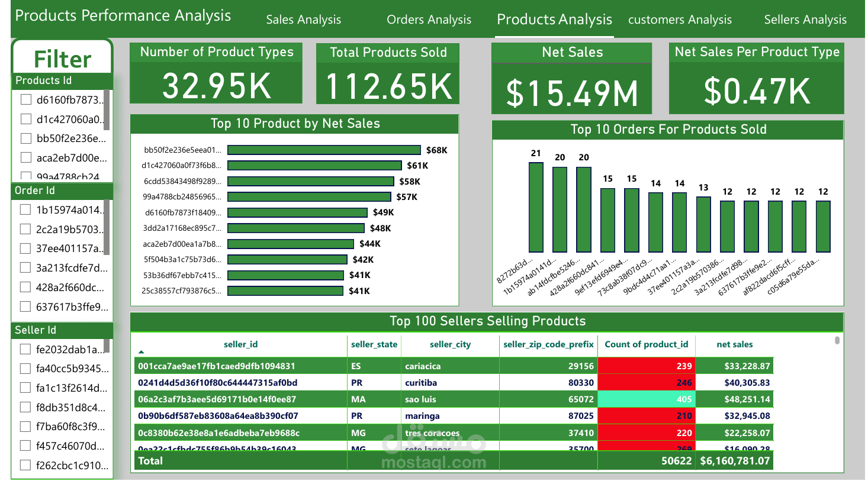The height and width of the screenshot is (481, 868).
Task: Tick product id d1c427060a0 checkbox
Action: (26, 119)
